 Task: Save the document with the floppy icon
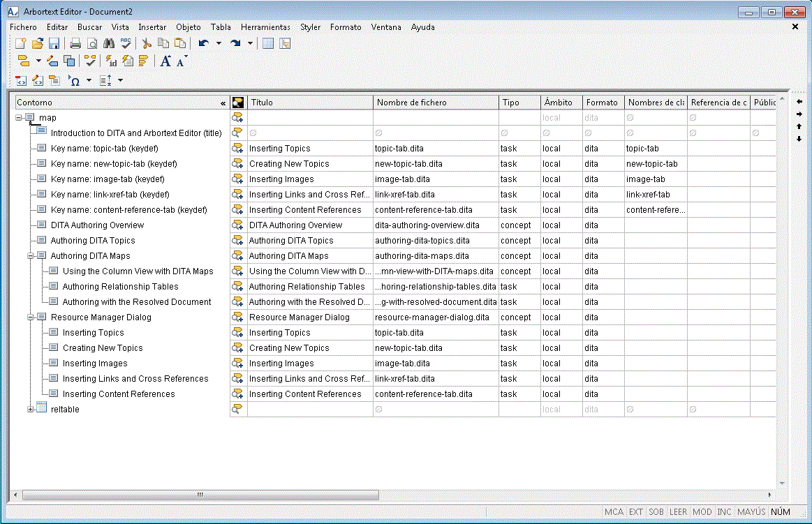point(54,43)
